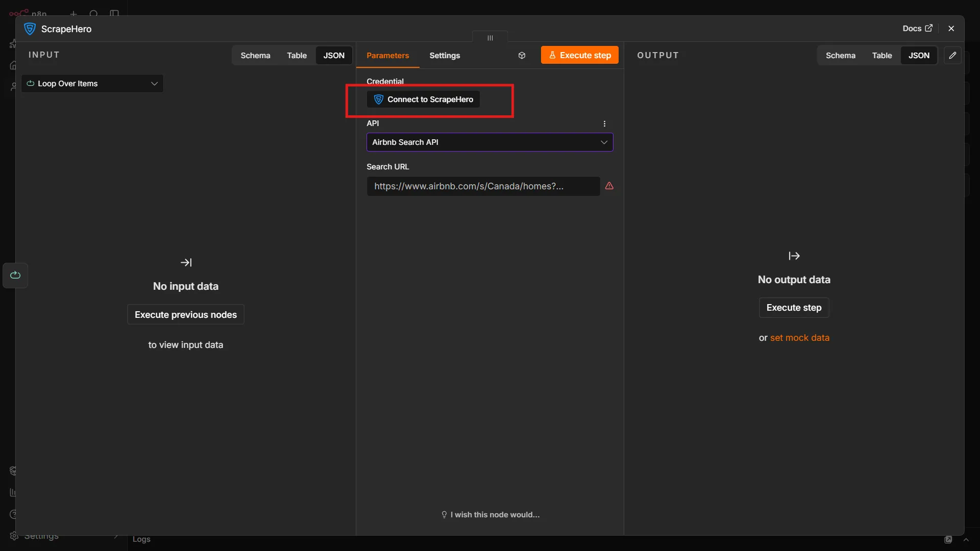Open Settings gear in the sidebar
Screen dimensions: 980x551
[14, 536]
